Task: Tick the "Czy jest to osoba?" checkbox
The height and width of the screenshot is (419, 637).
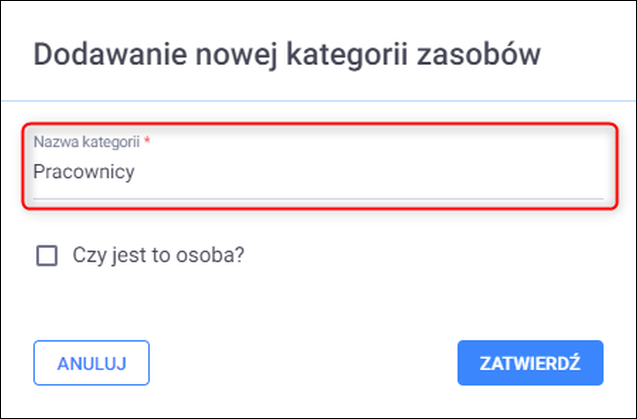Action: tap(47, 256)
